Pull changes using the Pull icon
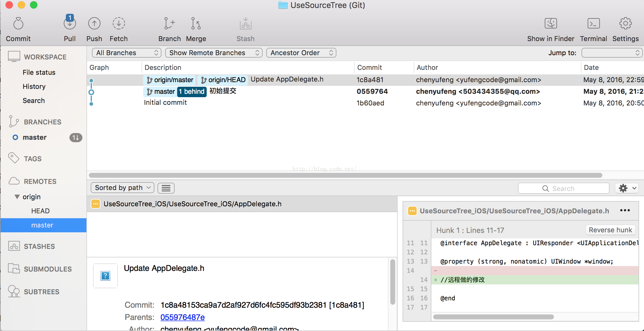This screenshot has width=644, height=331. click(x=70, y=24)
